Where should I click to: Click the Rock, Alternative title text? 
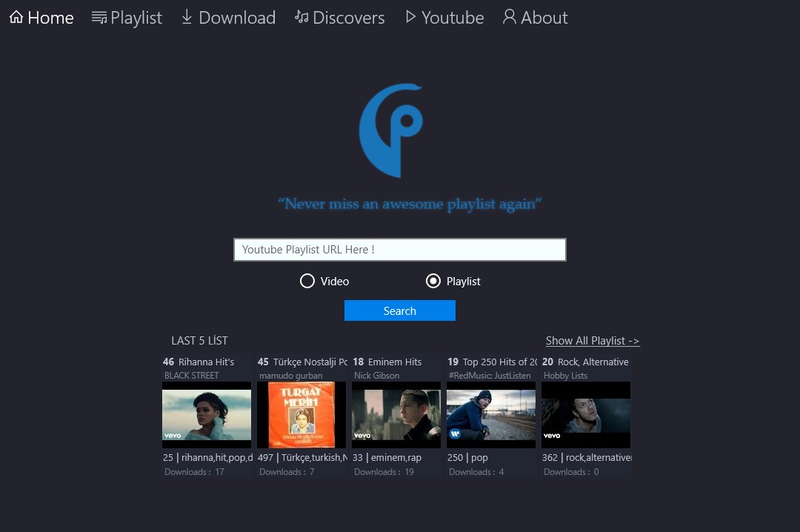pyautogui.click(x=593, y=362)
